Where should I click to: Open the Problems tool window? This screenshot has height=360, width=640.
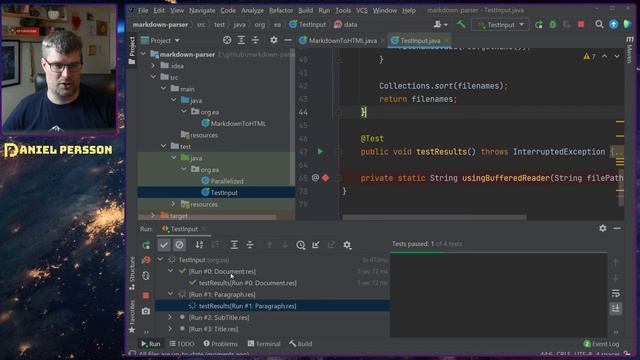220,344
